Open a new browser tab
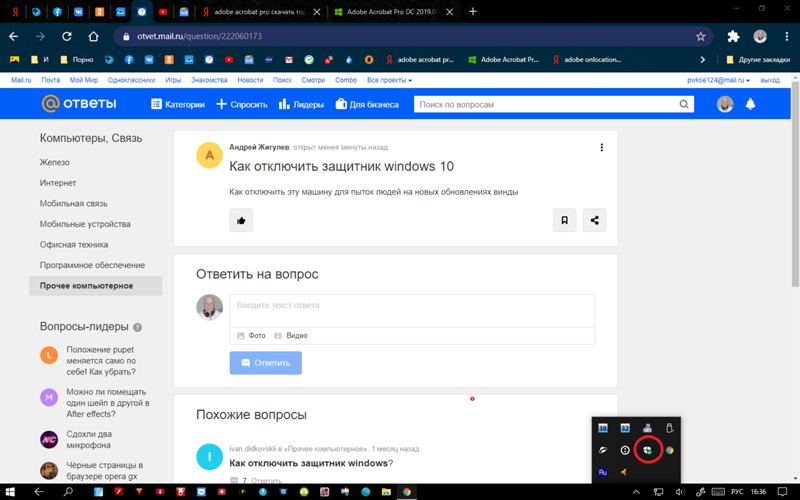Screen dimensions: 800x500 point(473,12)
